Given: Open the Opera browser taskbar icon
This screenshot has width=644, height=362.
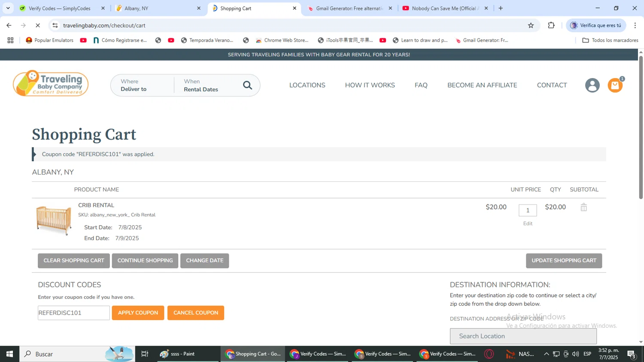Looking at the screenshot, I should coord(489,354).
